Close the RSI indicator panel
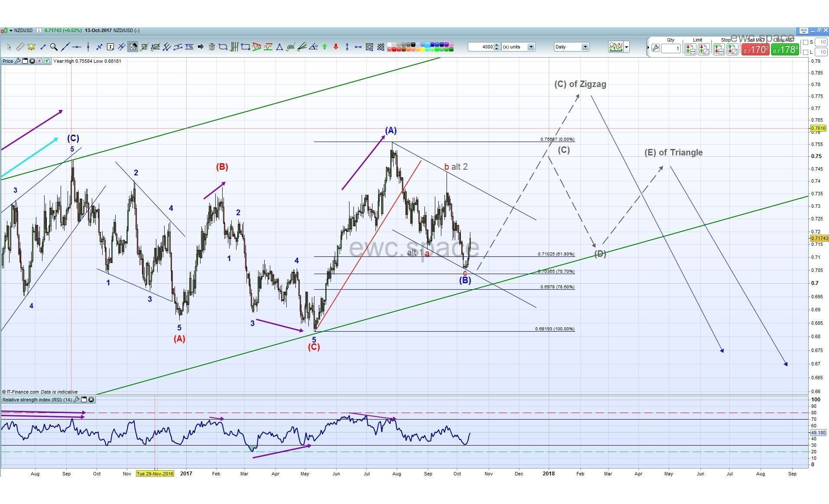The height and width of the screenshot is (504, 829). click(91, 400)
